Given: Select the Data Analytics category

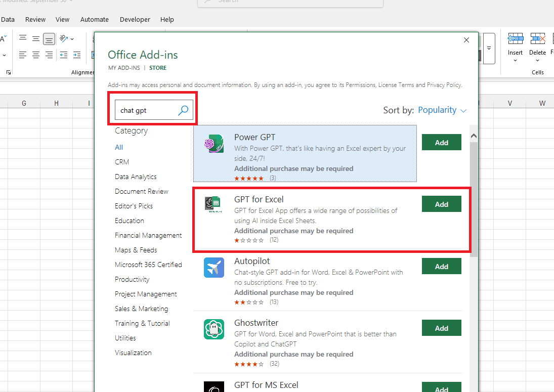Looking at the screenshot, I should [136, 177].
